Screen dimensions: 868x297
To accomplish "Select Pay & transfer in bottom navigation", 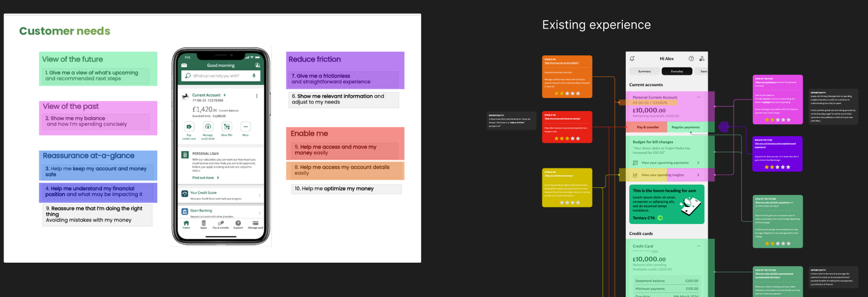I will [x=221, y=224].
